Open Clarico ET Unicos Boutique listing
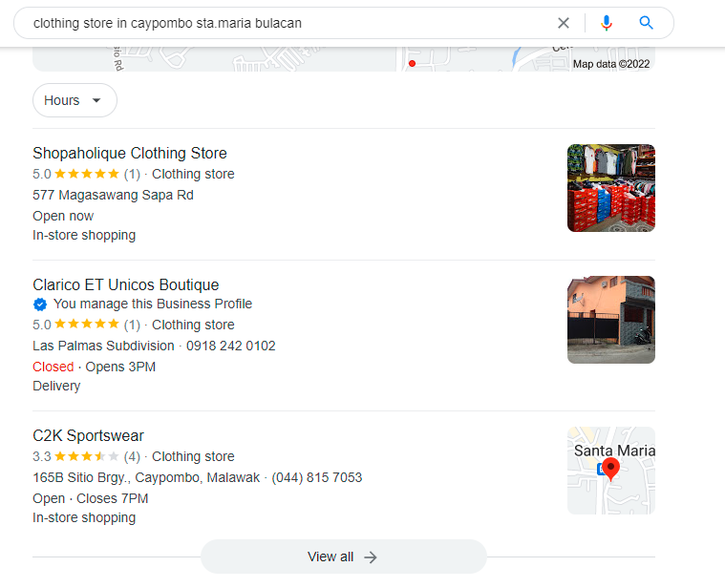 tap(126, 284)
